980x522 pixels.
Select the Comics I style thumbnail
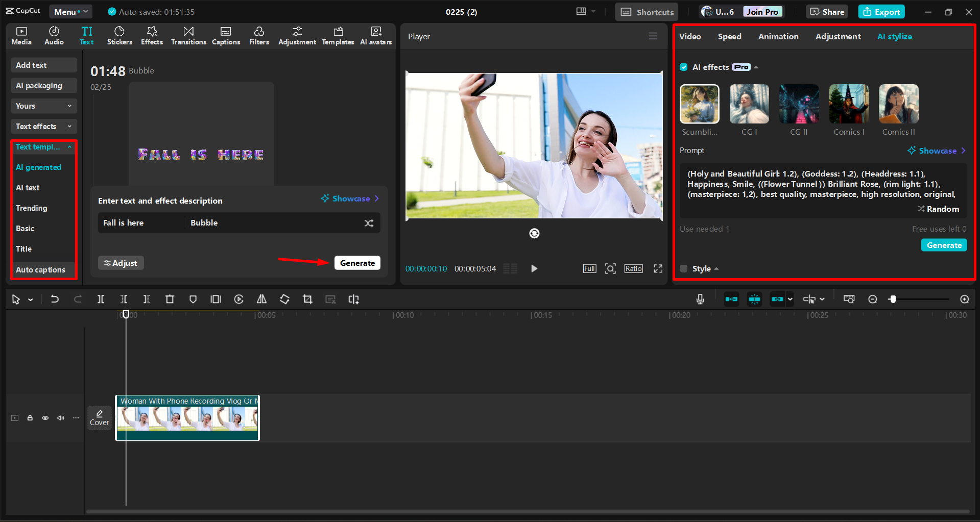click(848, 104)
